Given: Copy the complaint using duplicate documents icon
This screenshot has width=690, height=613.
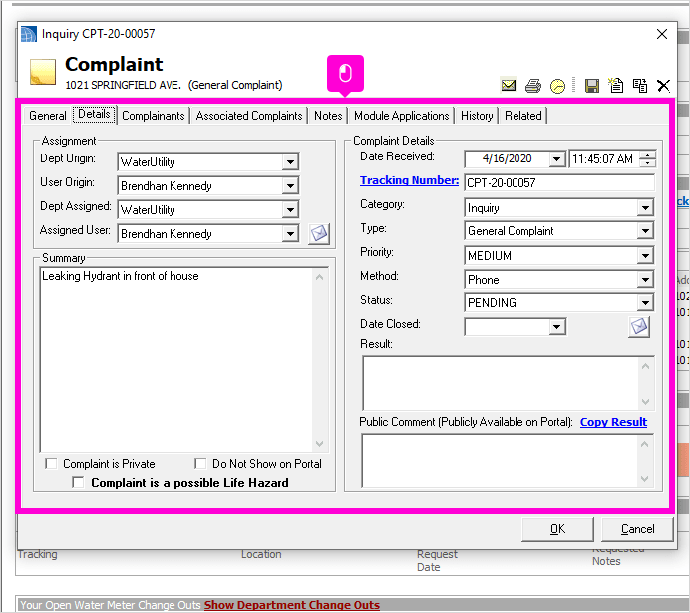Looking at the screenshot, I should [x=639, y=85].
